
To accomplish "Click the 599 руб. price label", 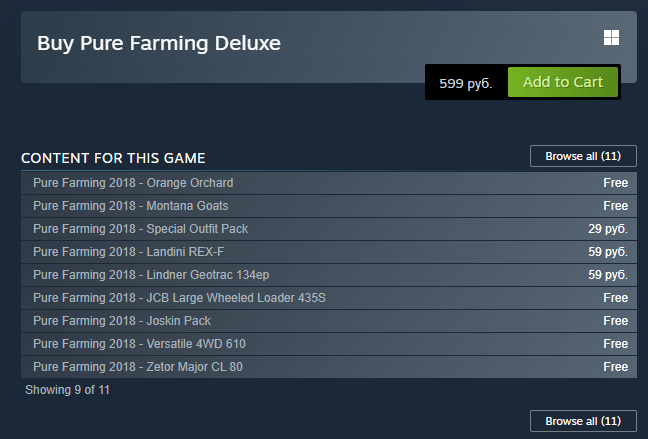I will pos(466,83).
